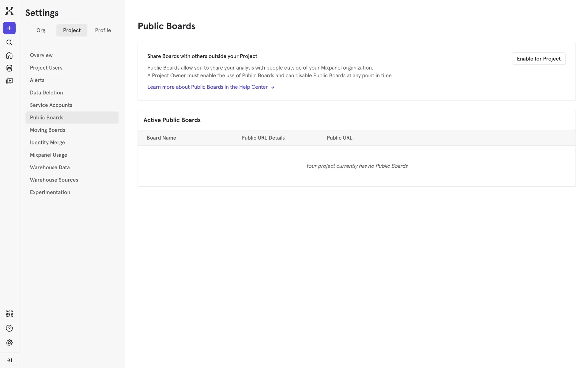Open the apps grid icon
588x368 pixels.
click(9, 314)
